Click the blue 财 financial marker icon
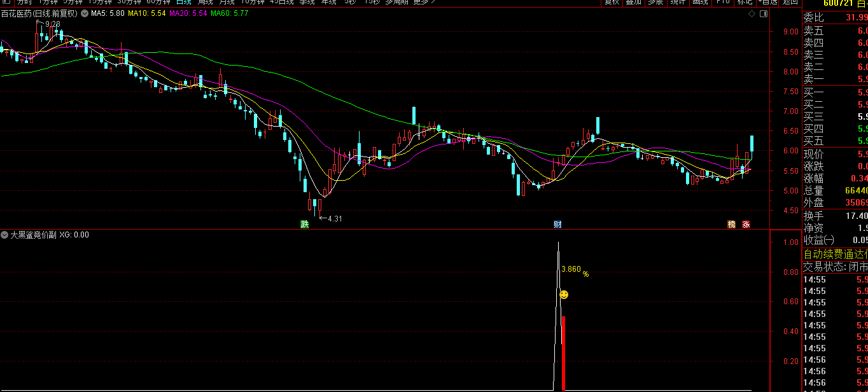Viewport: 868px width, 392px height. (557, 224)
